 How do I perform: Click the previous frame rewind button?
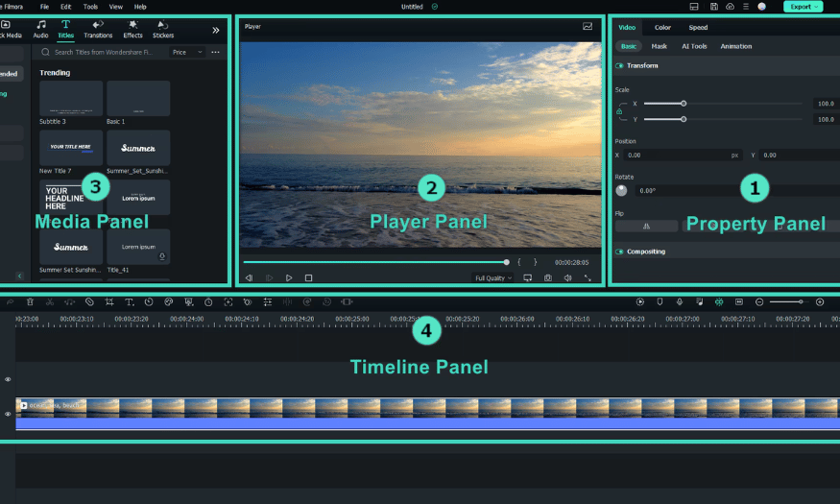(249, 278)
